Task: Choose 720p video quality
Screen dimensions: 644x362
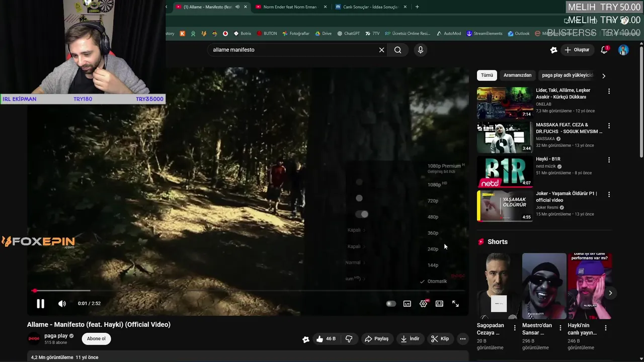Action: [x=433, y=201]
